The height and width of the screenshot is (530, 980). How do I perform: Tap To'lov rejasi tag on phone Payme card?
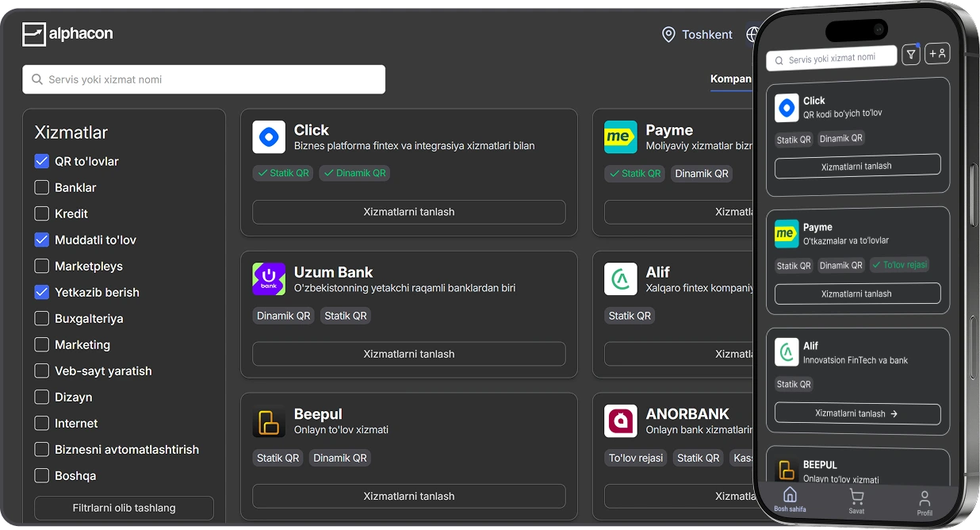click(900, 265)
